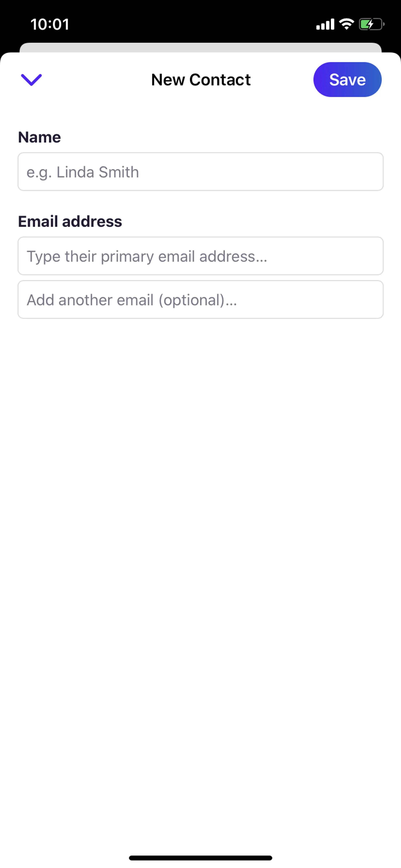Tap the lightning bolt inside the battery icon

(x=370, y=24)
